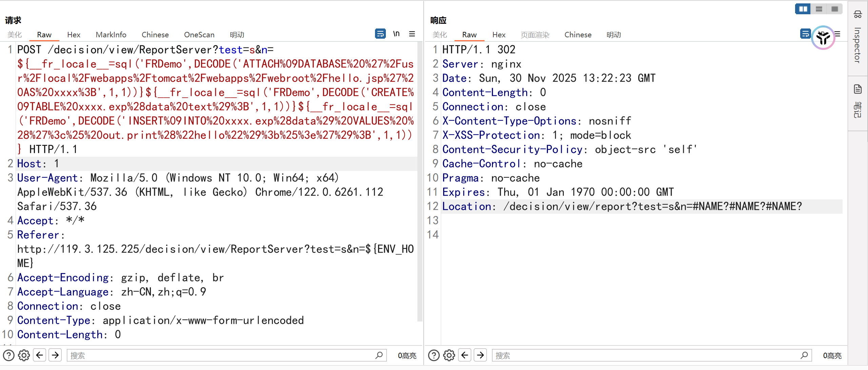Open request search settings gear
868x370 pixels.
24,355
